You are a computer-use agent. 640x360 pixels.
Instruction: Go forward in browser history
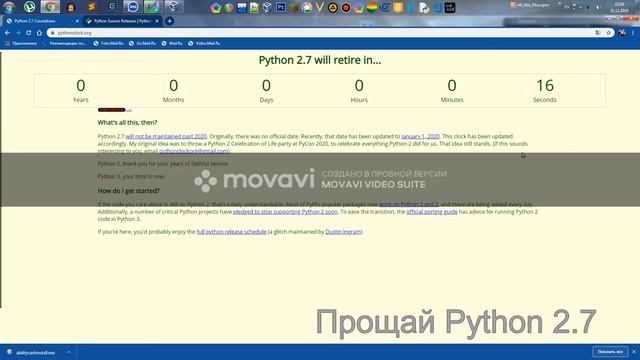click(18, 33)
